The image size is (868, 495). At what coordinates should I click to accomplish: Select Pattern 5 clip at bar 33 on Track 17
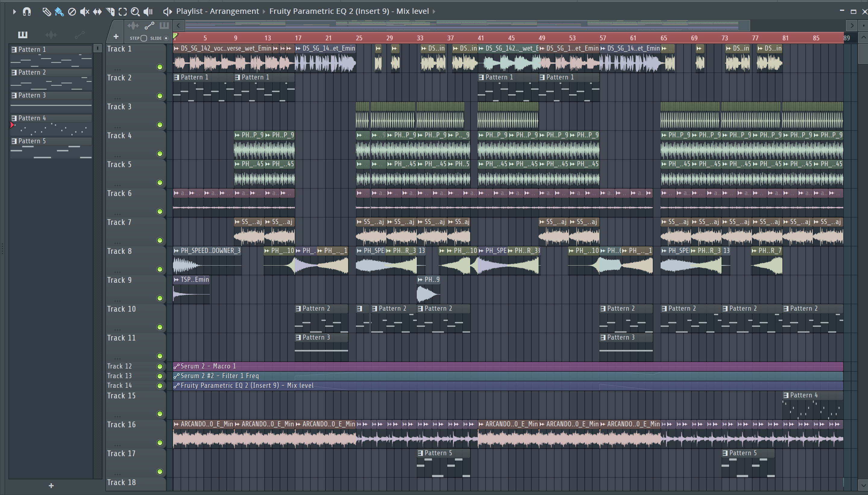(443, 464)
